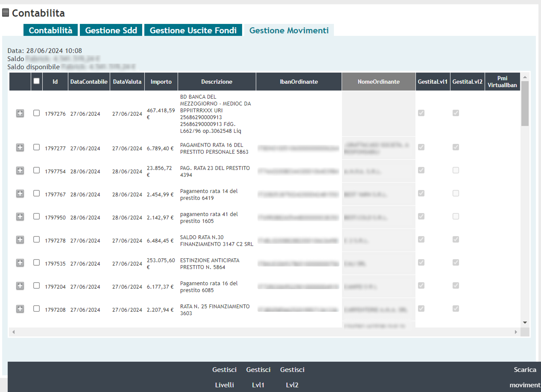This screenshot has width=541, height=392.
Task: Expand row 1797277 details
Action: point(20,148)
